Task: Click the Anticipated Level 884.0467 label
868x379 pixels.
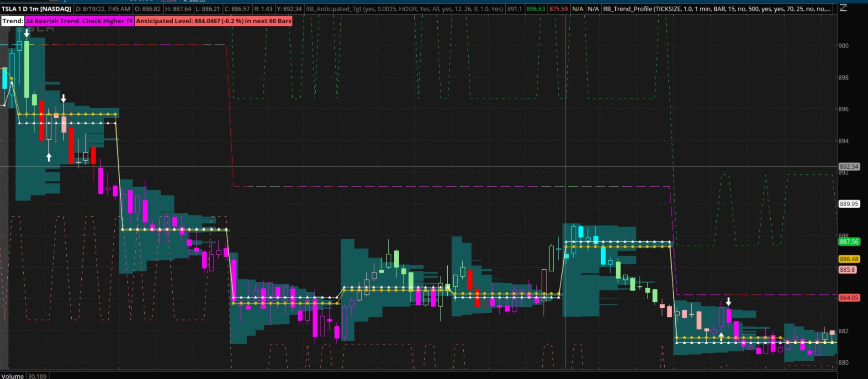Action: 213,21
